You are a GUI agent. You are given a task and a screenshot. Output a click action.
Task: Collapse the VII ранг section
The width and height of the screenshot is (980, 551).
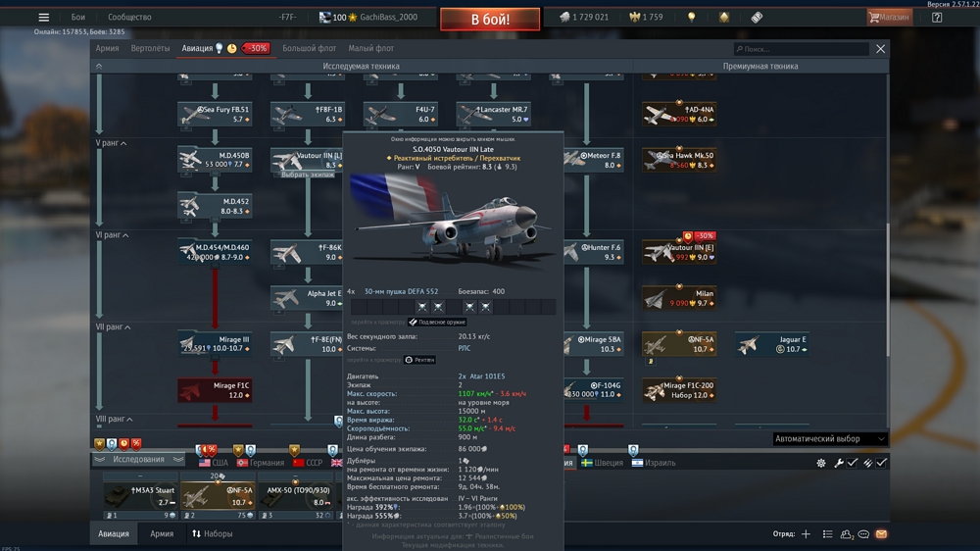113,327
